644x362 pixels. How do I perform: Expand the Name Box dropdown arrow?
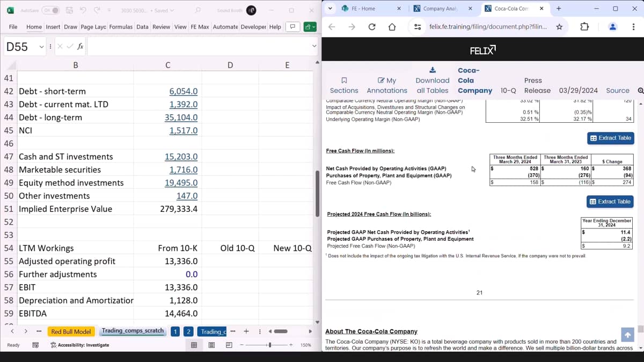pyautogui.click(x=41, y=47)
